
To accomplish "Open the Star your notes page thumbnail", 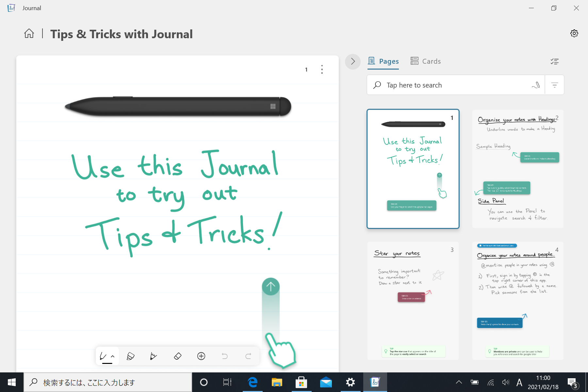I will tap(413, 301).
